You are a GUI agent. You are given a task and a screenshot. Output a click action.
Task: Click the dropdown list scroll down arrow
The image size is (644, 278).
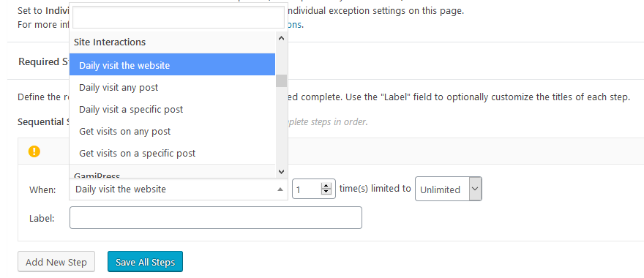pos(281,172)
